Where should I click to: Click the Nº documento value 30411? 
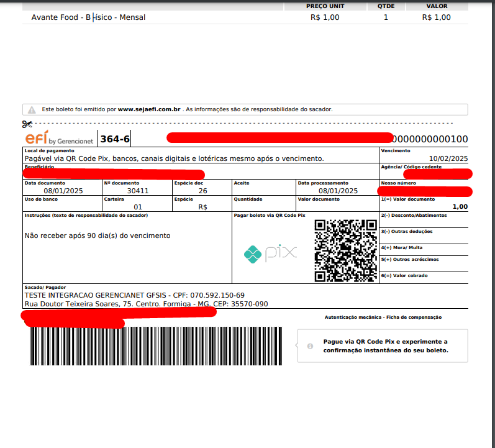tap(137, 191)
